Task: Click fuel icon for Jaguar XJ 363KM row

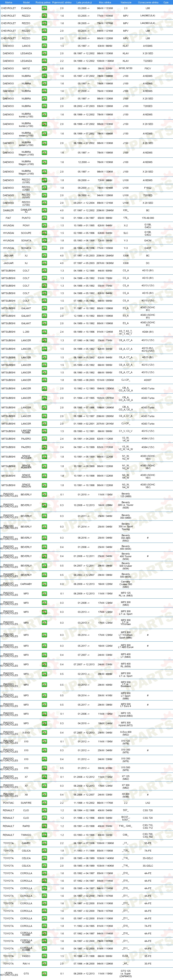Action: 44,263
